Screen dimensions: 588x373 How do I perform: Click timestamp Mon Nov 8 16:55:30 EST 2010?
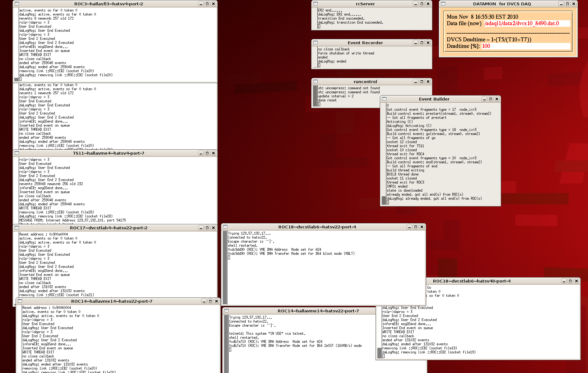coord(483,17)
